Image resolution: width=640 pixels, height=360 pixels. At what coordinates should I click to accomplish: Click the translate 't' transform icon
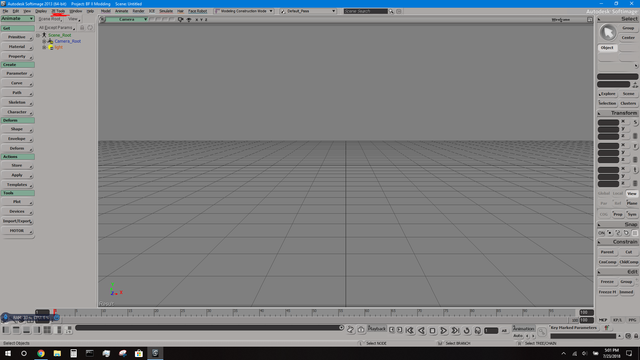pyautogui.click(x=635, y=169)
